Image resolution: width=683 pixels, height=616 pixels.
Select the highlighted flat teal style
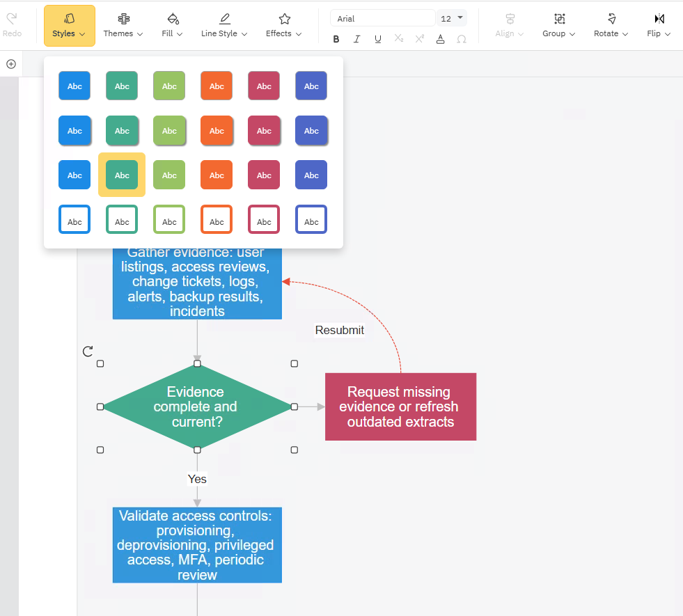[x=122, y=175]
